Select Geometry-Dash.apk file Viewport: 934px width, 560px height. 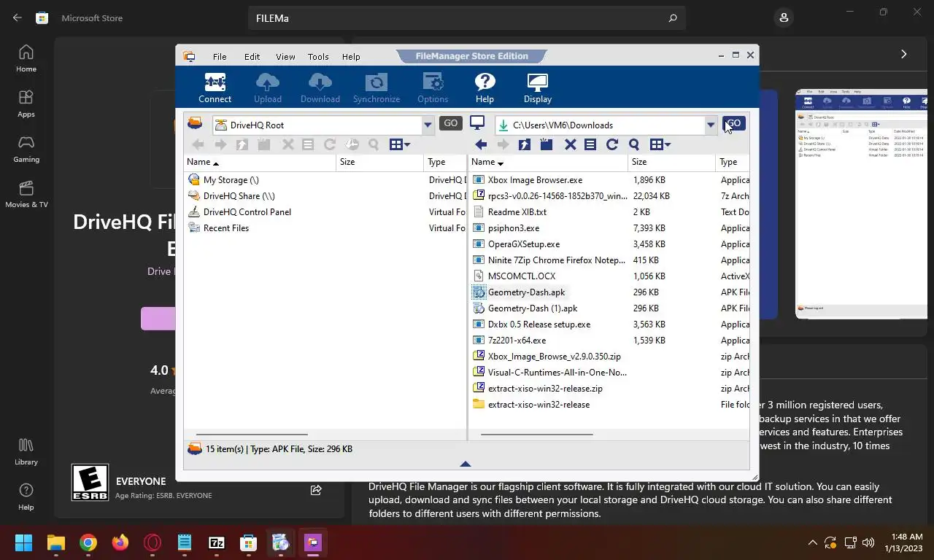tap(526, 292)
